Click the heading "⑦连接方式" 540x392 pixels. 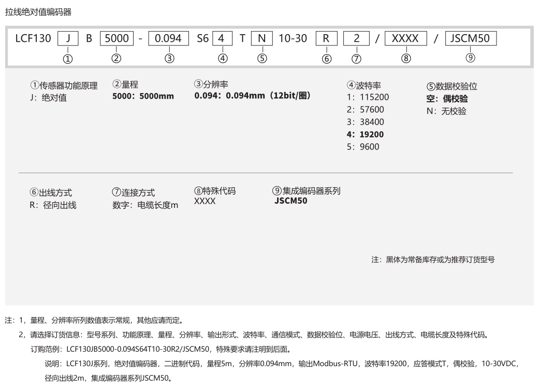134,192
